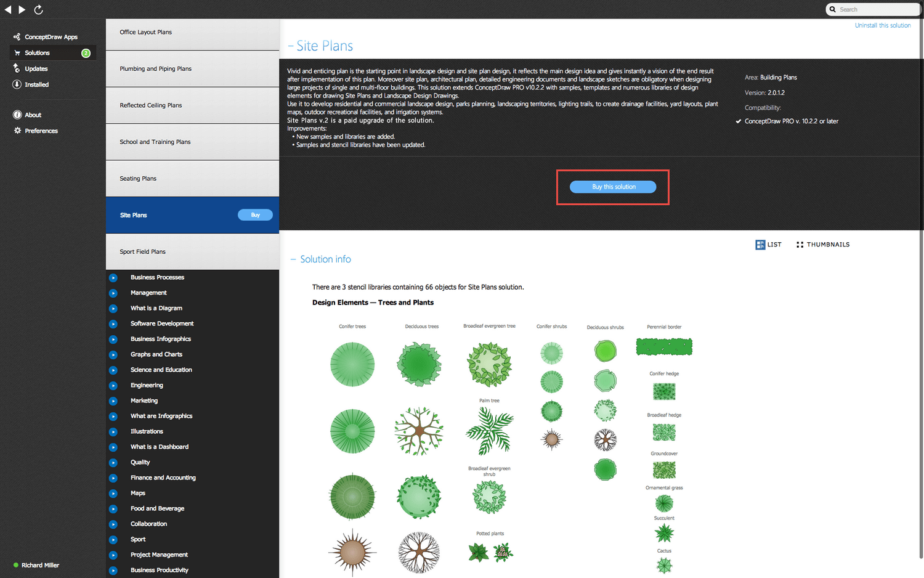Click the back navigation arrow
This screenshot has height=578, width=924.
tap(7, 9)
